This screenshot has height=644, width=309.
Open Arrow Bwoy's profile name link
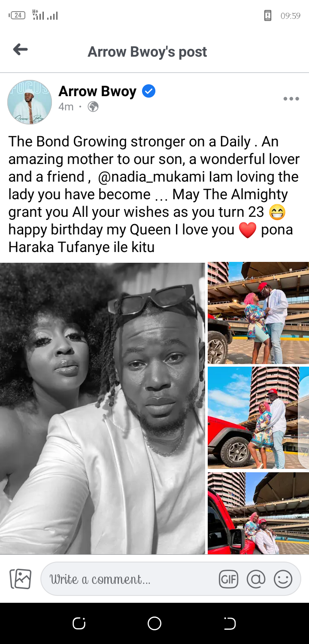point(97,91)
